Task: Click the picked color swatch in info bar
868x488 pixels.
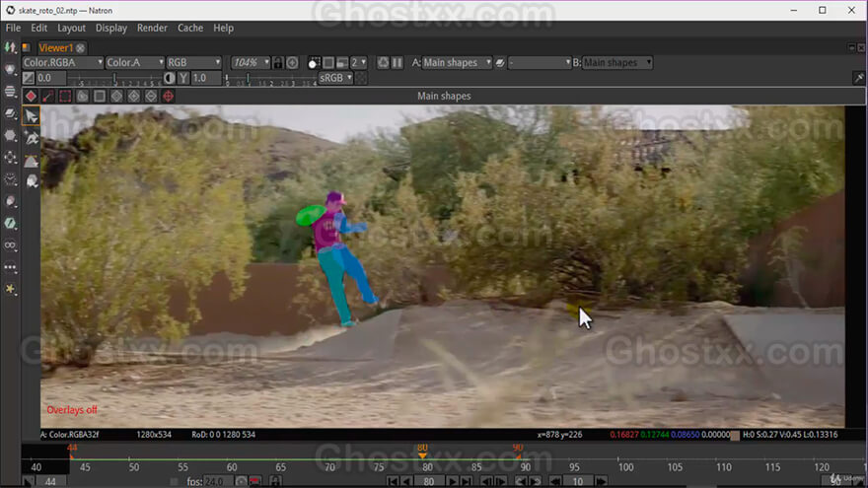Action: 735,435
